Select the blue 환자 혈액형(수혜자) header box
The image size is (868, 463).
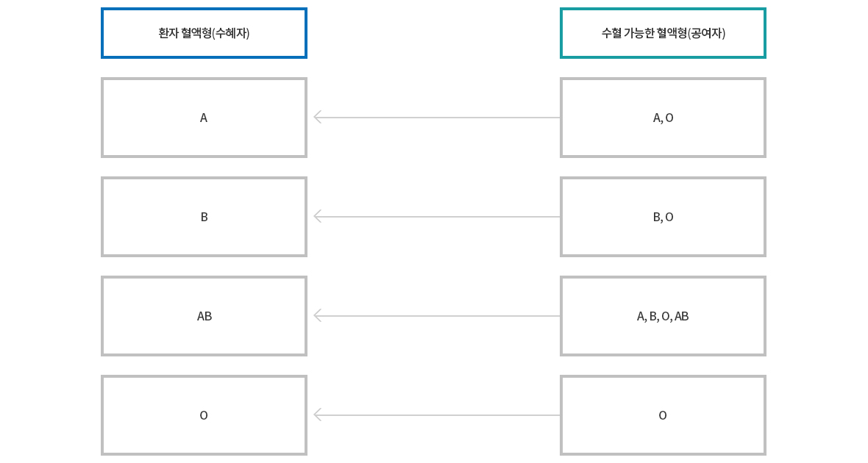tap(204, 33)
